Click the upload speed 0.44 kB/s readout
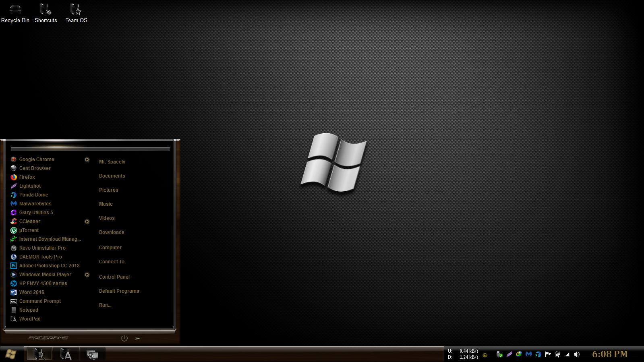This screenshot has width=644, height=362. pos(469,351)
